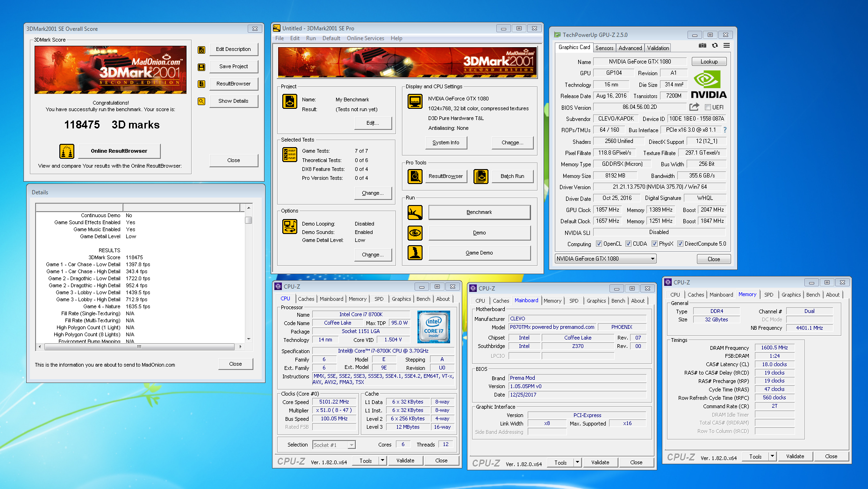The image size is (868, 489).
Task: Click the Game Demo joystick icon
Action: 415,253
